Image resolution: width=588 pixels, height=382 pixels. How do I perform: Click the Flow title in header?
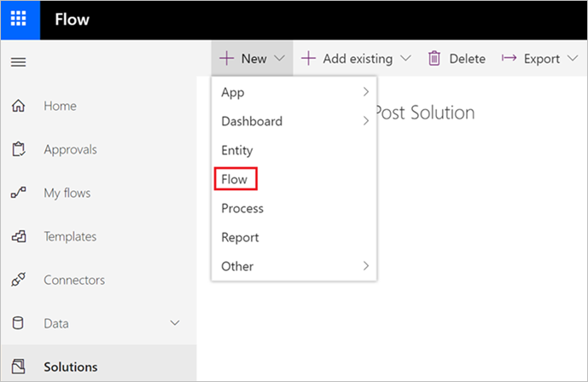pos(72,20)
